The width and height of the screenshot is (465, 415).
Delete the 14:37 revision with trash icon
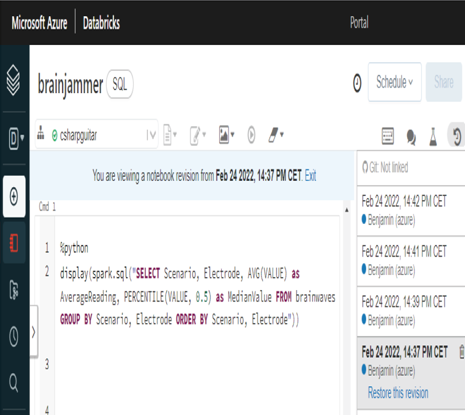coord(462,352)
